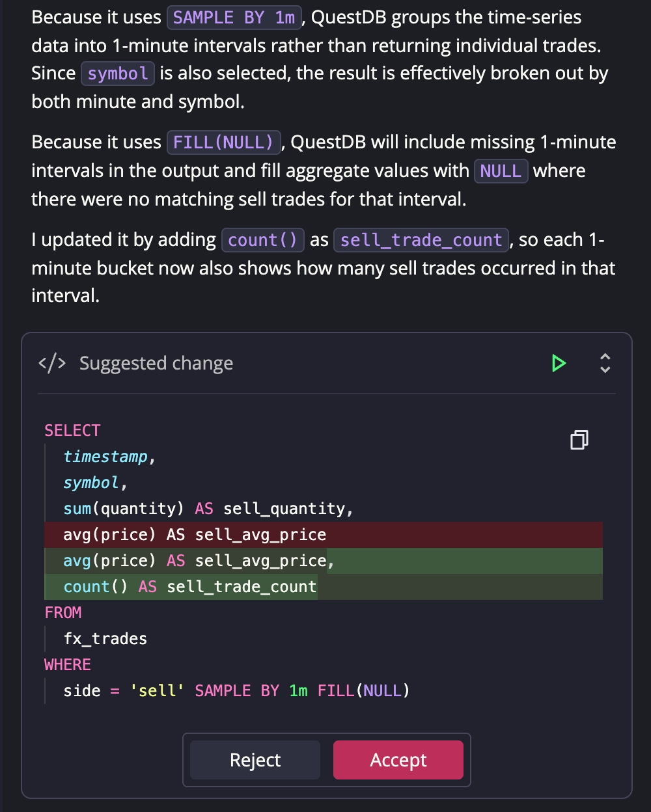Click the "side = 'sell'" condition
Viewport: 651px width, 812px height.
(x=124, y=691)
